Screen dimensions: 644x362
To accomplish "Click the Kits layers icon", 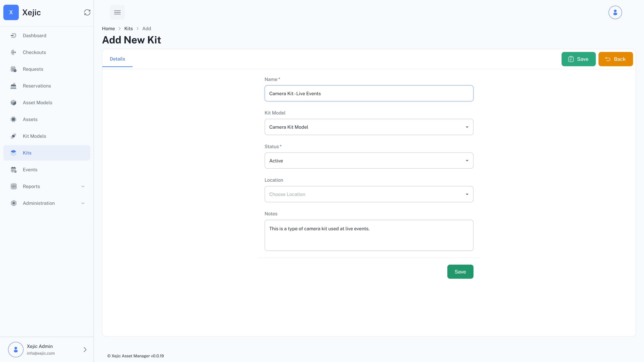I will tap(13, 153).
